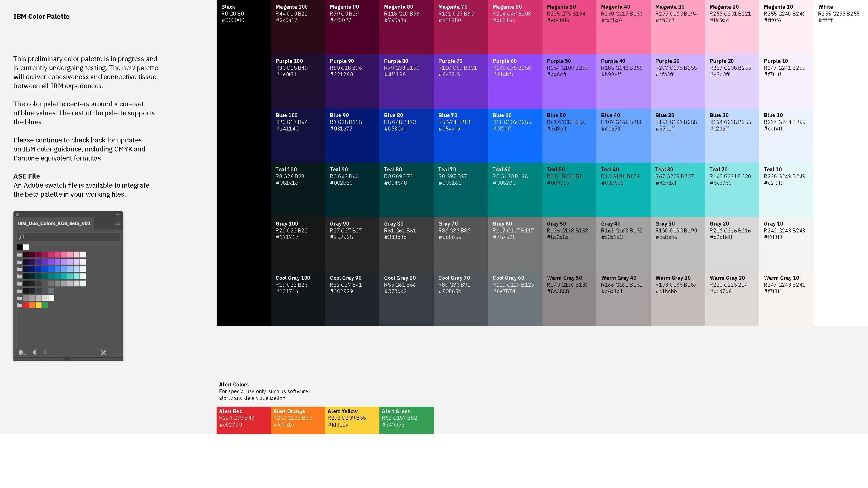
Task: Select the magenta color group folder icon
Action: (x=20, y=254)
